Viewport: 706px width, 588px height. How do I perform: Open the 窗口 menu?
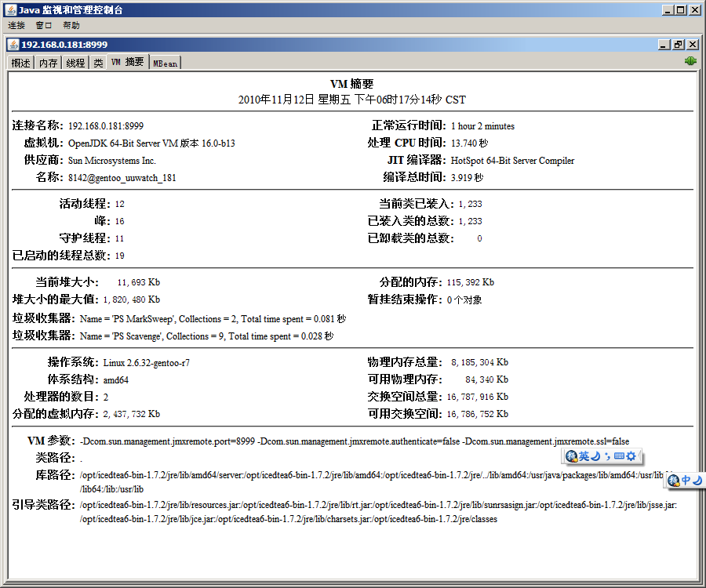point(43,26)
